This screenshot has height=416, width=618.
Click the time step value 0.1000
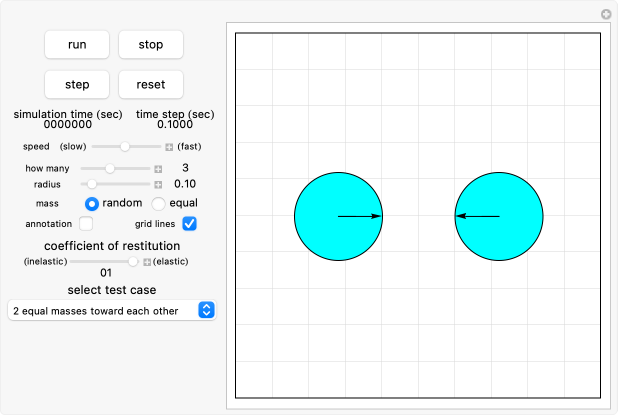175,125
